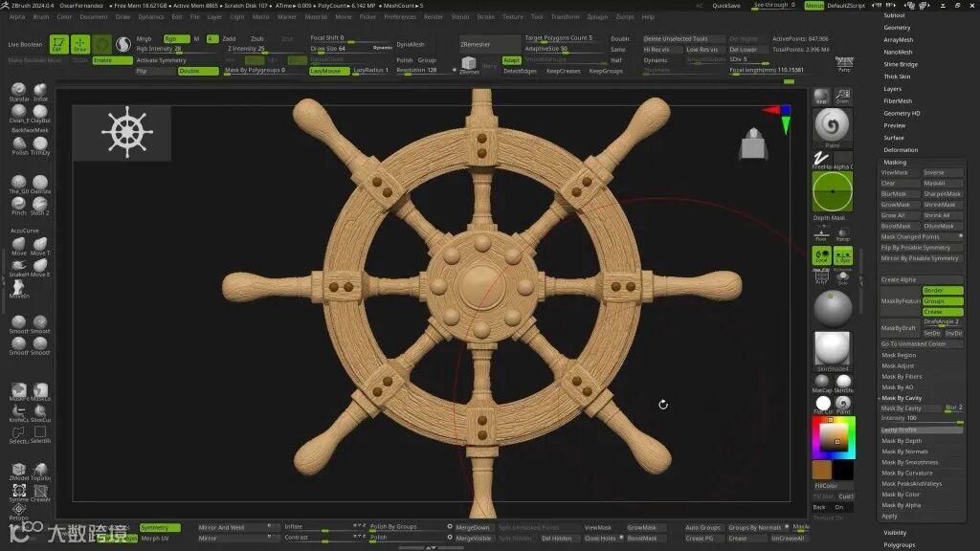980x551 pixels.
Task: Toggle the Rgb button
Action: (176, 38)
